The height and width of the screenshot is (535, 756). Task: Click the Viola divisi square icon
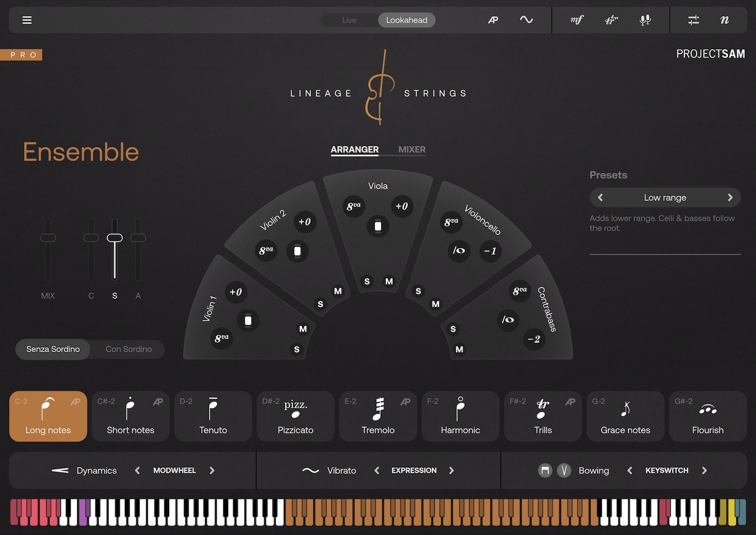click(x=378, y=226)
